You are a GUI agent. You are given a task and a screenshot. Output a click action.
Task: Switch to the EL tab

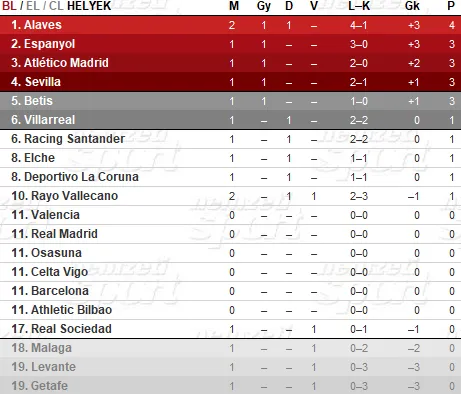pos(32,6)
